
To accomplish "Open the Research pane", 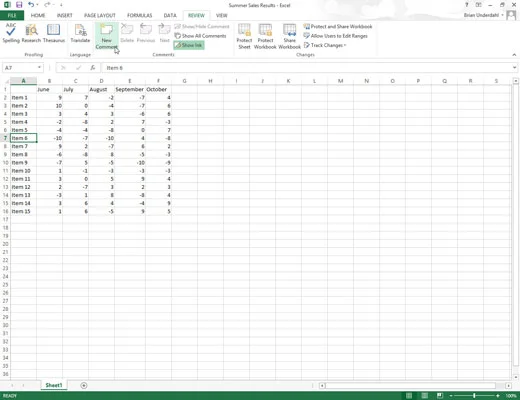I will [x=31, y=33].
